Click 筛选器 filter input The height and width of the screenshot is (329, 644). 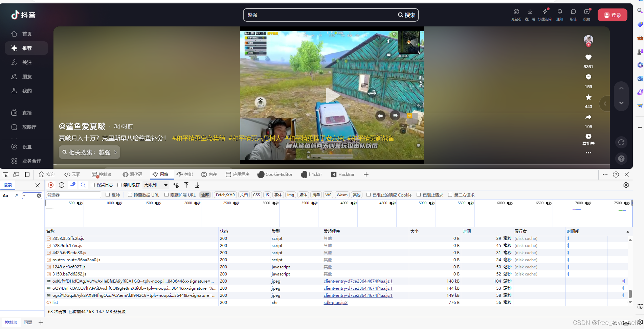(x=73, y=195)
